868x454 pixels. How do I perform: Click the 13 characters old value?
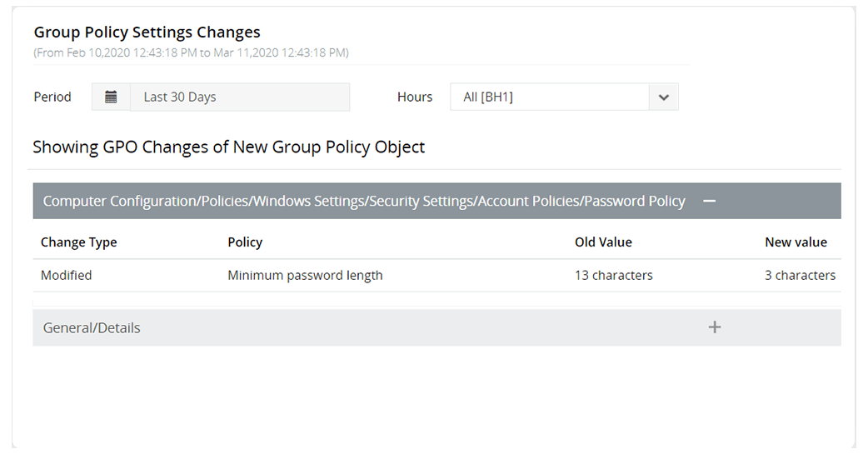(613, 275)
